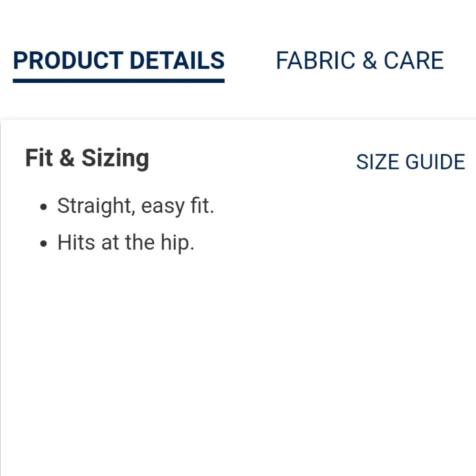Click the bullet before "Hits at the hip."
Image resolution: width=476 pixels, height=476 pixels.
pyautogui.click(x=44, y=244)
